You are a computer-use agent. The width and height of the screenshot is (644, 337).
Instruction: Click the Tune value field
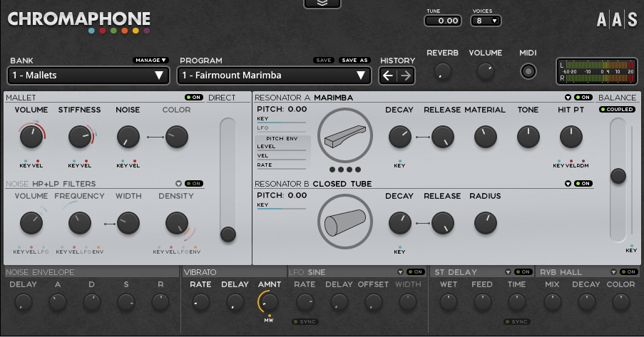point(443,21)
